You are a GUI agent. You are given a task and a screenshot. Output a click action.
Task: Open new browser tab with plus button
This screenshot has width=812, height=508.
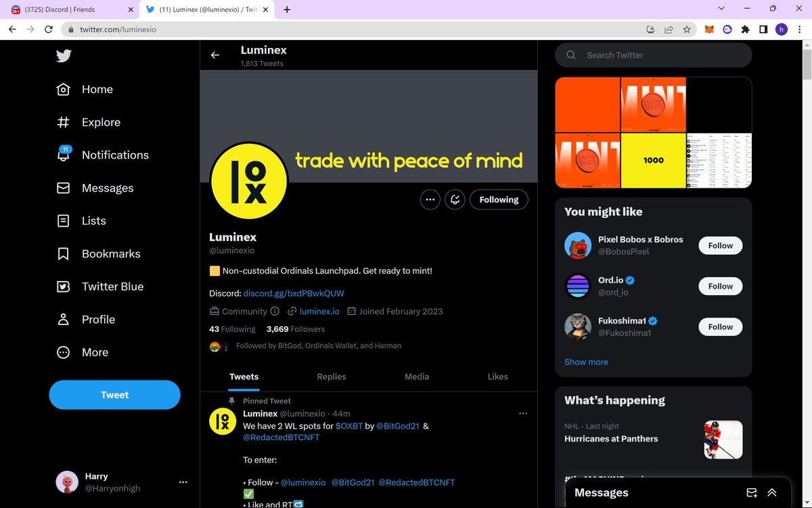pos(287,9)
